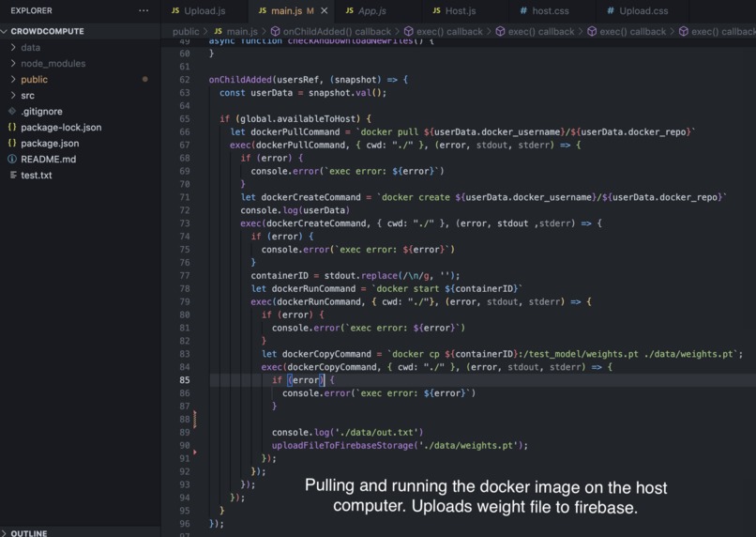
Task: Click the EXPLORER panel title
Action: (31, 10)
